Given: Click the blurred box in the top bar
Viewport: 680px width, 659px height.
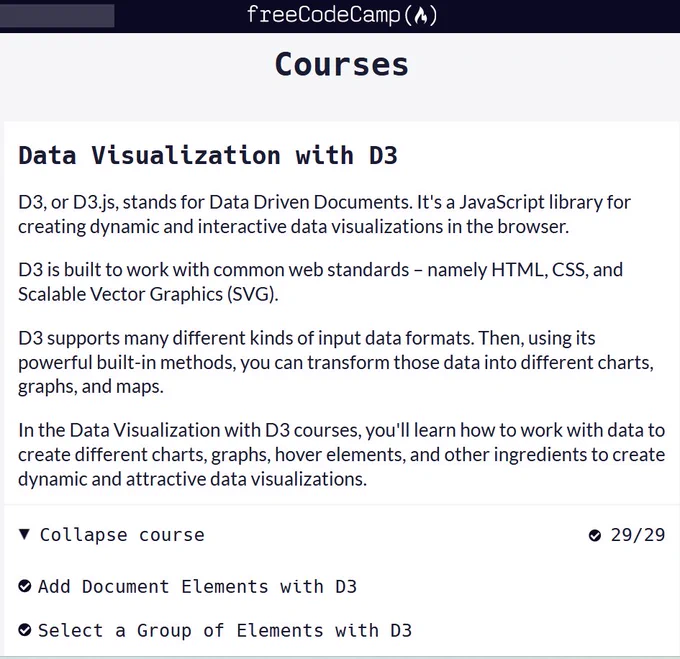Looking at the screenshot, I should (57, 16).
